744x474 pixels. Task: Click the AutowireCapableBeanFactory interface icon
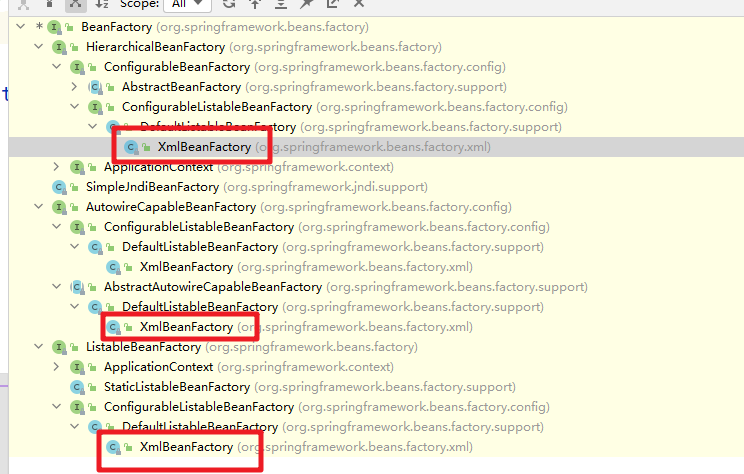click(x=59, y=207)
